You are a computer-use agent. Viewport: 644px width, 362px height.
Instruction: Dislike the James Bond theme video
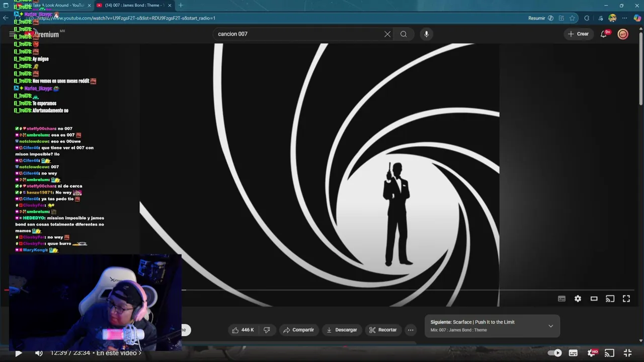267,330
